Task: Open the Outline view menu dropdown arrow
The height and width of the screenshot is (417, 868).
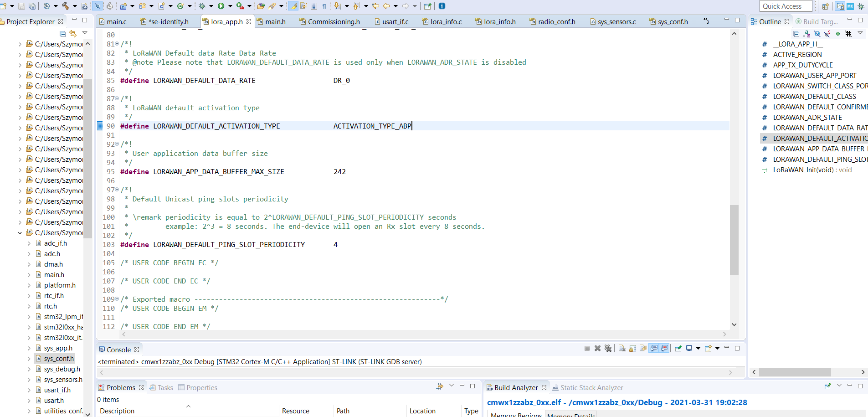Action: click(860, 33)
